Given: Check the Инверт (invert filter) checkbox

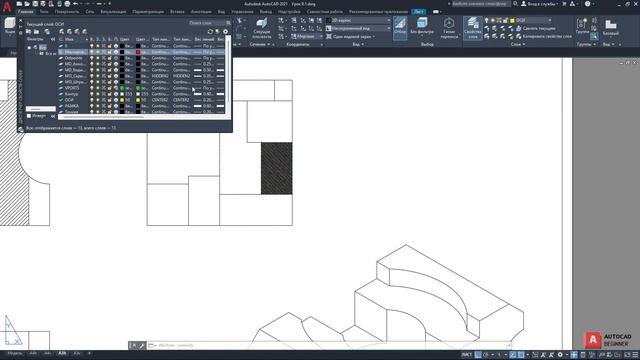Looking at the screenshot, I should tap(29, 116).
